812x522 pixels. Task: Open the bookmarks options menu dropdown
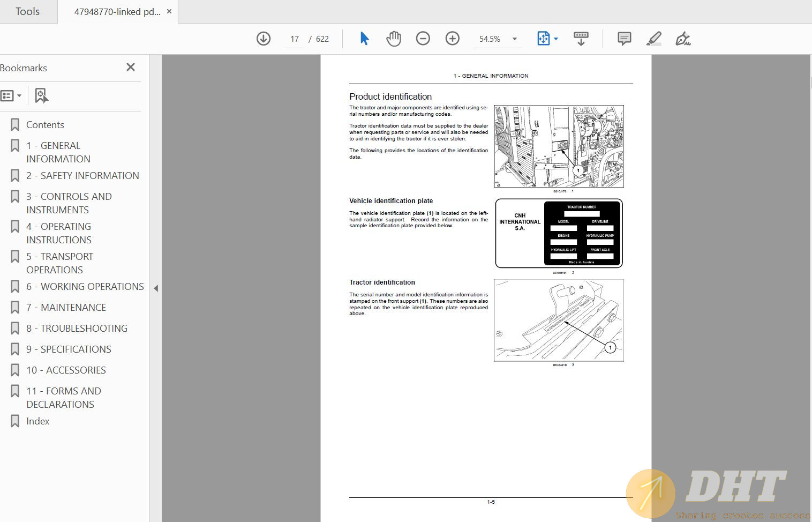coord(11,95)
